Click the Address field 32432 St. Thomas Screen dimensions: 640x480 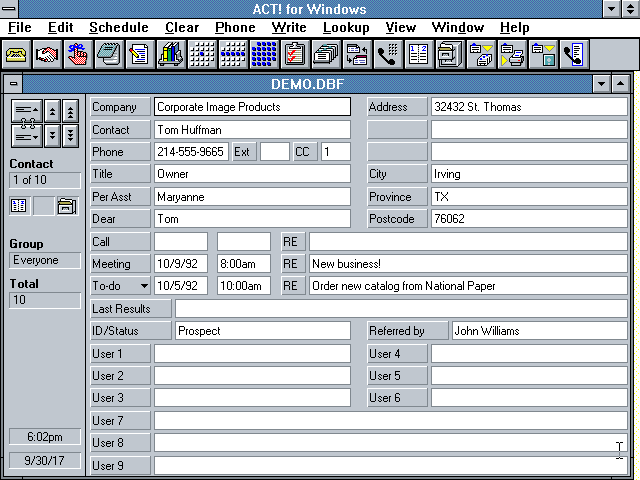tap(529, 107)
